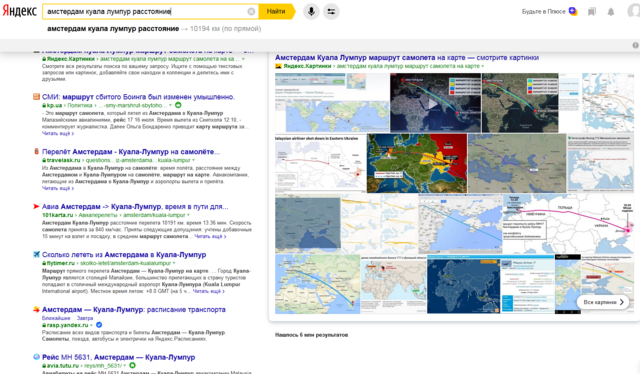Expand Читать ещё under the travelask.ru snippet
Image resolution: width=640 pixels, height=374 pixels.
(58, 188)
